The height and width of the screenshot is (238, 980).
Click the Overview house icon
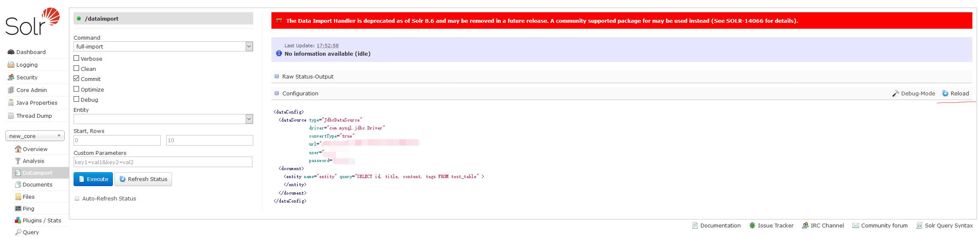point(18,149)
